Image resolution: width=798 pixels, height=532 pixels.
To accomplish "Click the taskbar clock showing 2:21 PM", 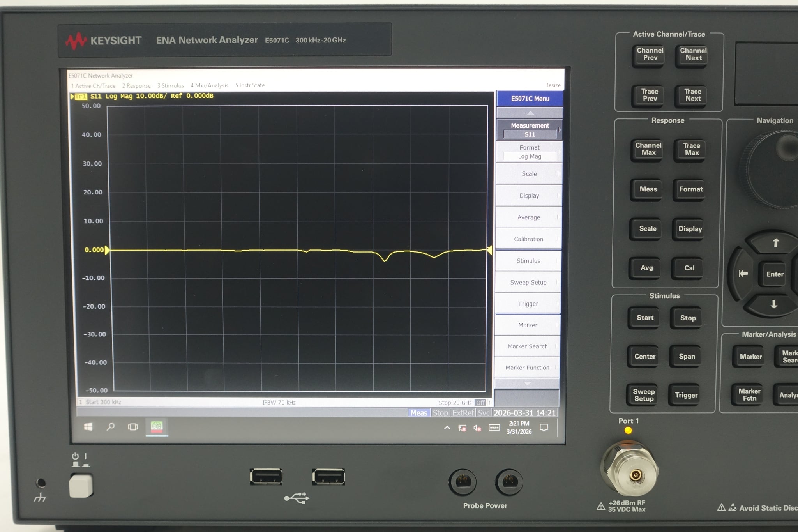I will tap(519, 428).
